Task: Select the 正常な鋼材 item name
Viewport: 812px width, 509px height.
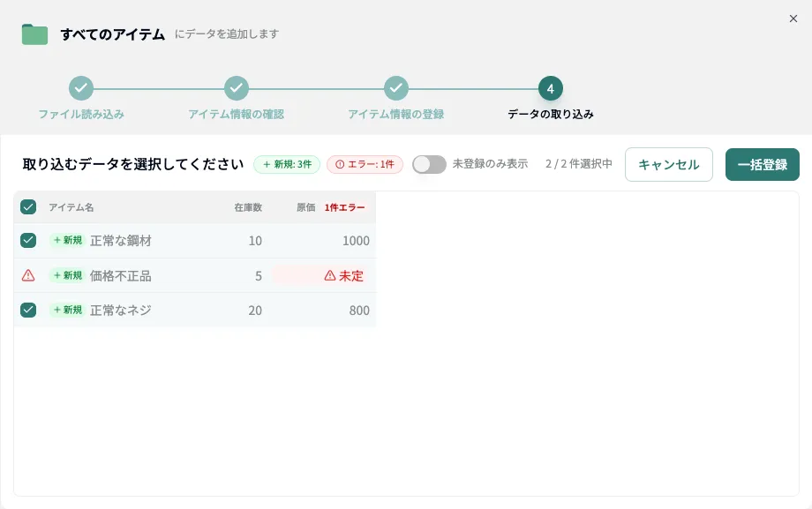Action: [x=121, y=240]
